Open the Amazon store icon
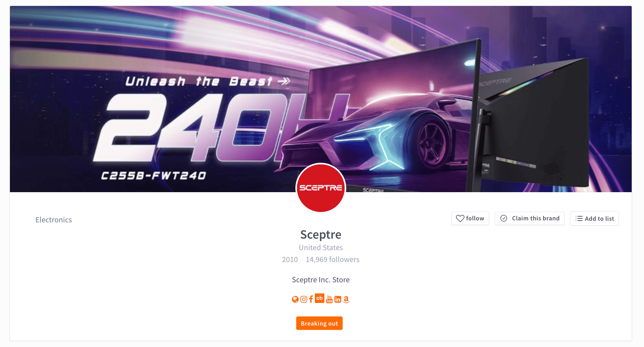 click(x=346, y=299)
